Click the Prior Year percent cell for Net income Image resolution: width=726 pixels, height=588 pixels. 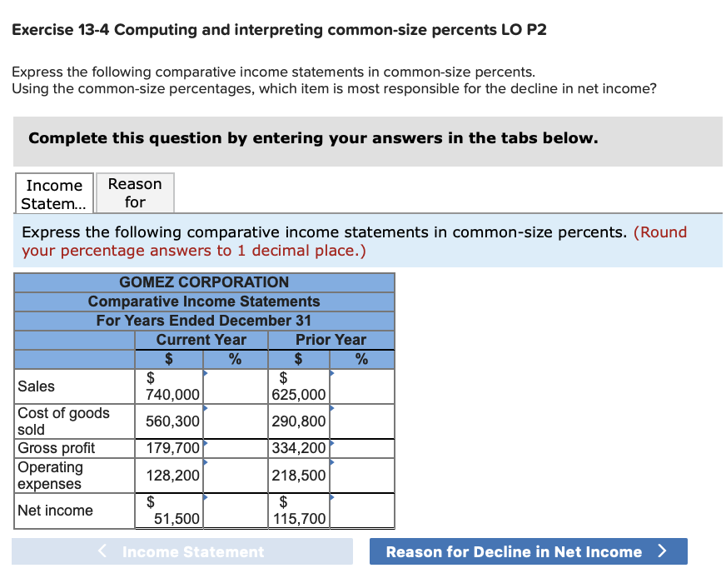(363, 511)
